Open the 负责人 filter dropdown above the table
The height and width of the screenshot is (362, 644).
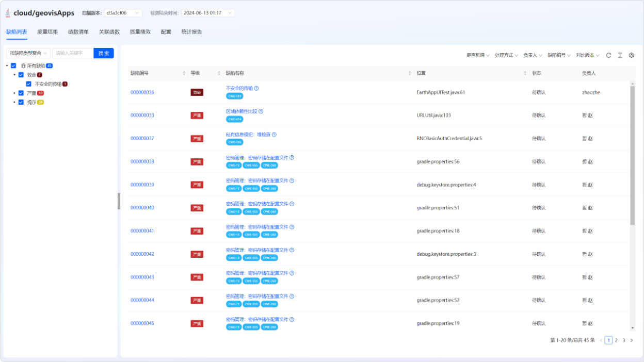[533, 55]
